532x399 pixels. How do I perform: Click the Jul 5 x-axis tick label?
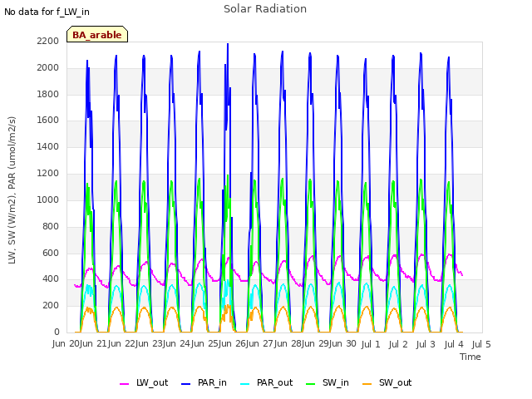481,344
